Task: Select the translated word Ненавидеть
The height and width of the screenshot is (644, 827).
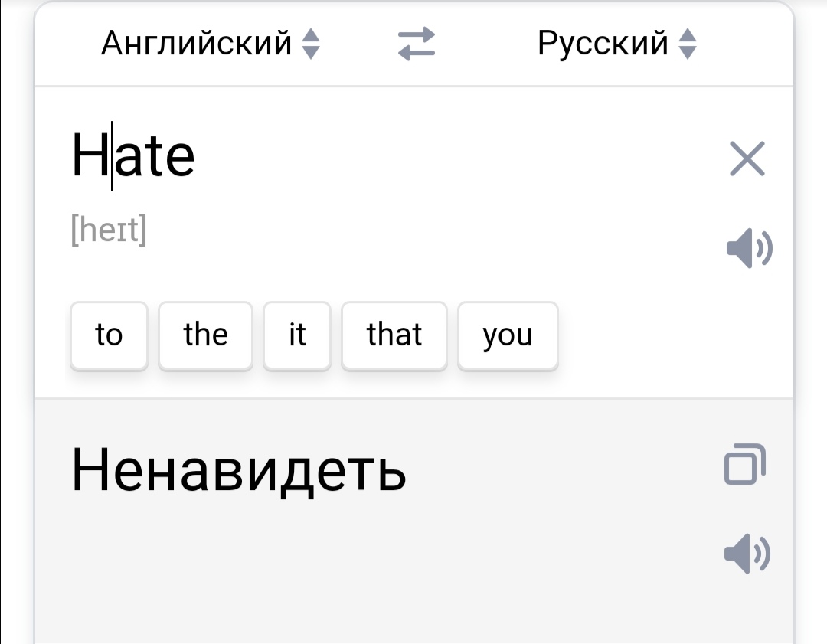Action: click(238, 469)
